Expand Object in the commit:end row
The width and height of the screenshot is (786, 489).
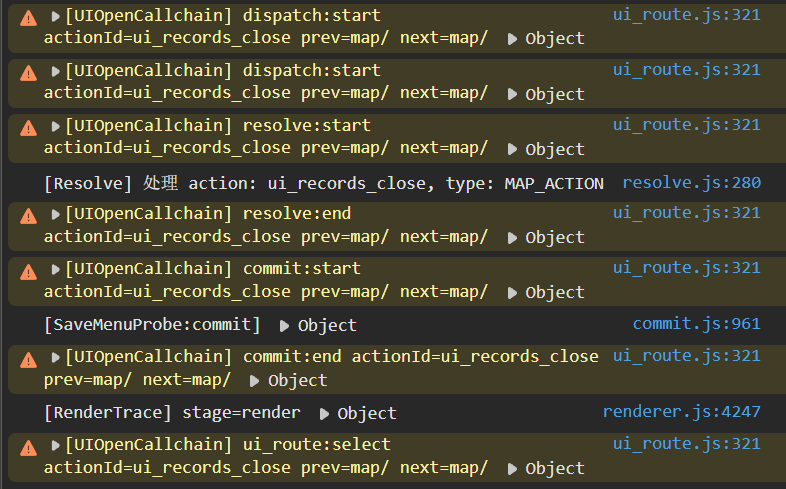point(255,381)
